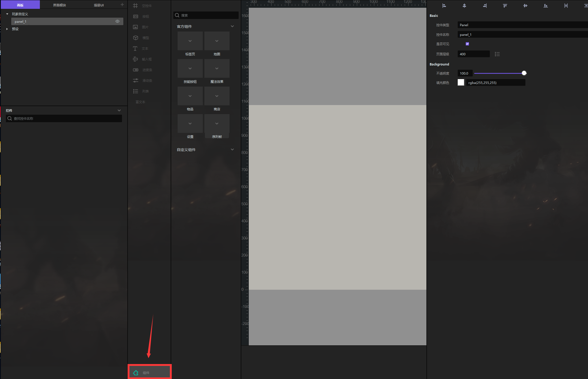
Task: Toggle panel_1 visibility eye icon
Action: pyautogui.click(x=117, y=21)
